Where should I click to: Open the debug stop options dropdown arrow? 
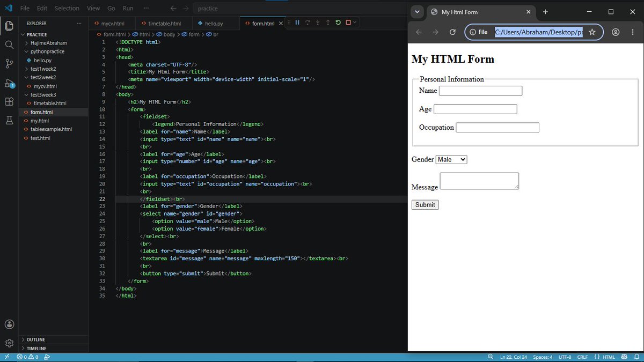355,23
